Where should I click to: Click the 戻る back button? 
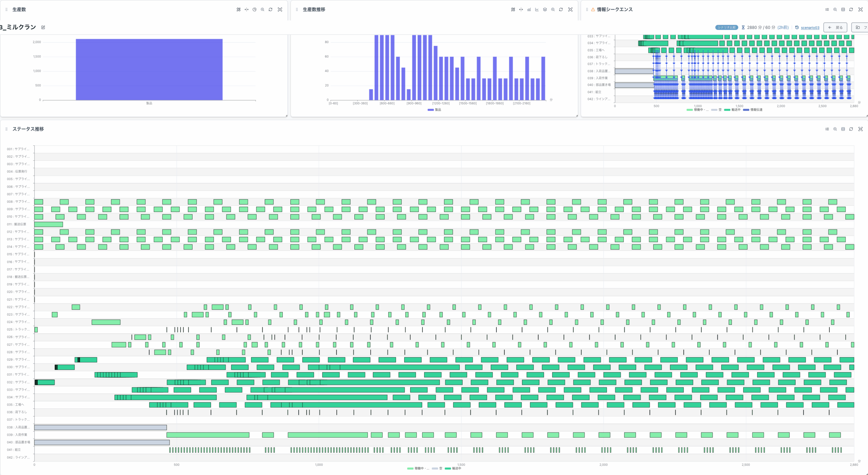click(835, 27)
